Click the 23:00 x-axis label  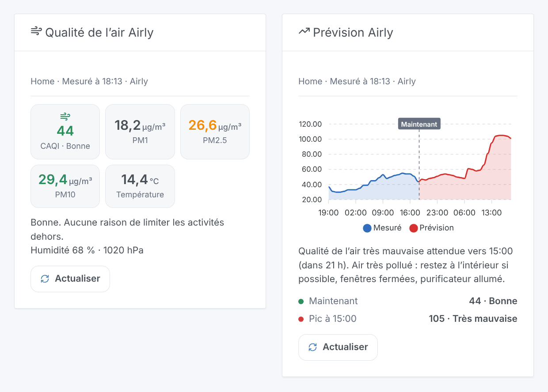pos(437,213)
